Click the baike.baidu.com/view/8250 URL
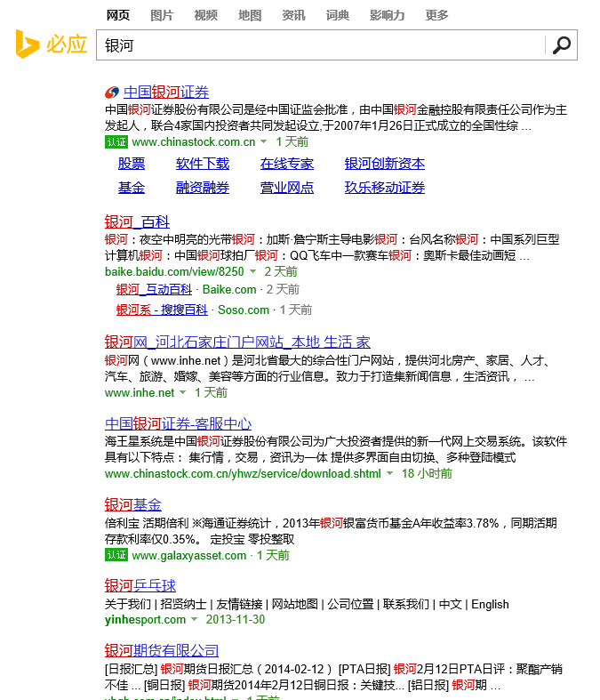 (x=174, y=271)
